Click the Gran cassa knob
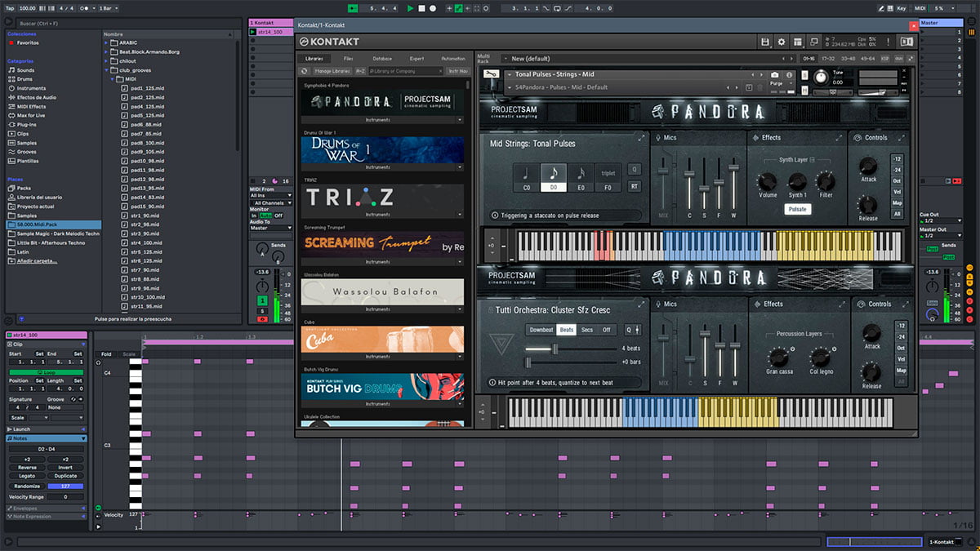Screen dimensions: 980x551 pos(778,357)
